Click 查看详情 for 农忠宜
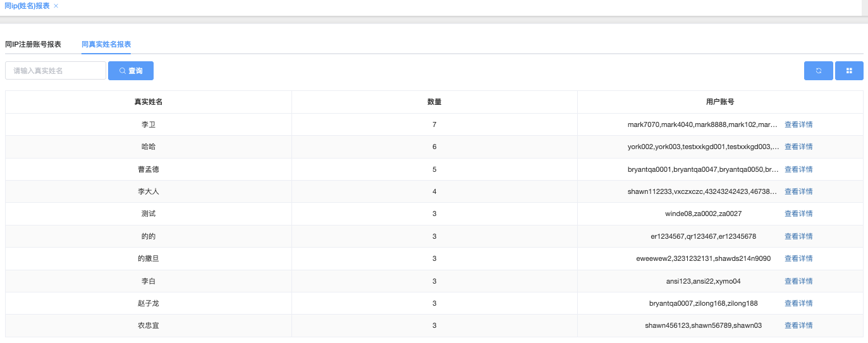This screenshot has height=343, width=868. pyautogui.click(x=798, y=325)
